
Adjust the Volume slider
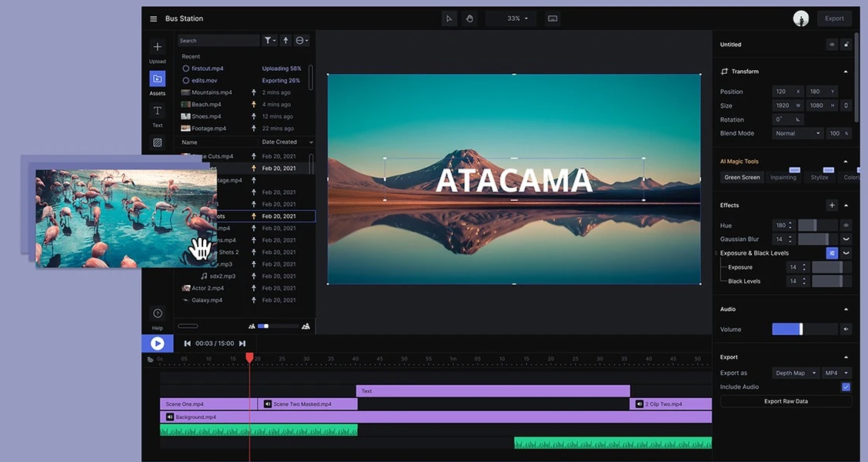(x=805, y=330)
